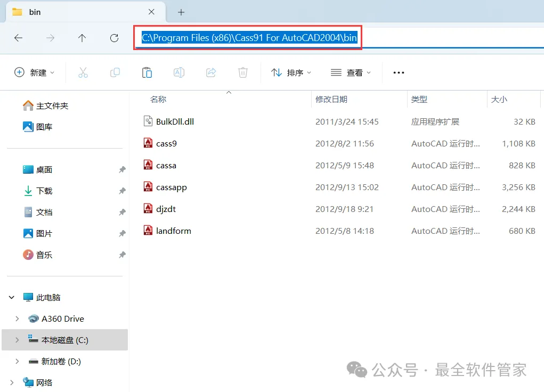Open the 查看 (View) dropdown
This screenshot has height=392, width=544.
(x=351, y=72)
